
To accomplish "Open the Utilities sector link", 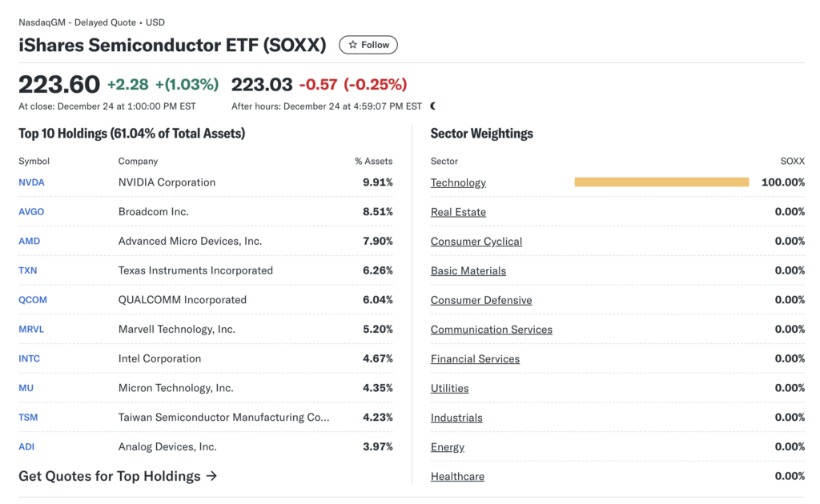I will tap(450, 388).
